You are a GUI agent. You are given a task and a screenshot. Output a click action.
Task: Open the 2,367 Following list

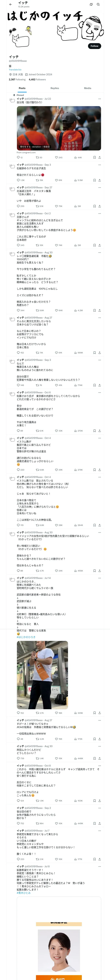pos(17,80)
